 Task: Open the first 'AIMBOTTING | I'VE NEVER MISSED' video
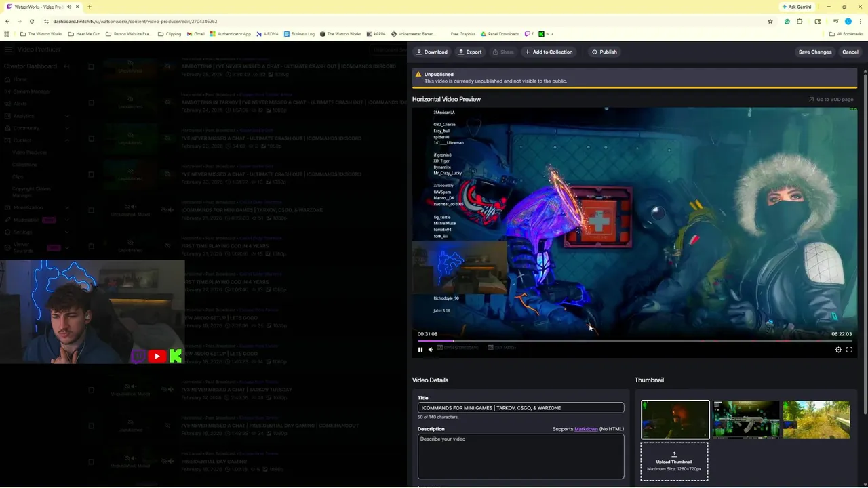pyautogui.click(x=288, y=66)
